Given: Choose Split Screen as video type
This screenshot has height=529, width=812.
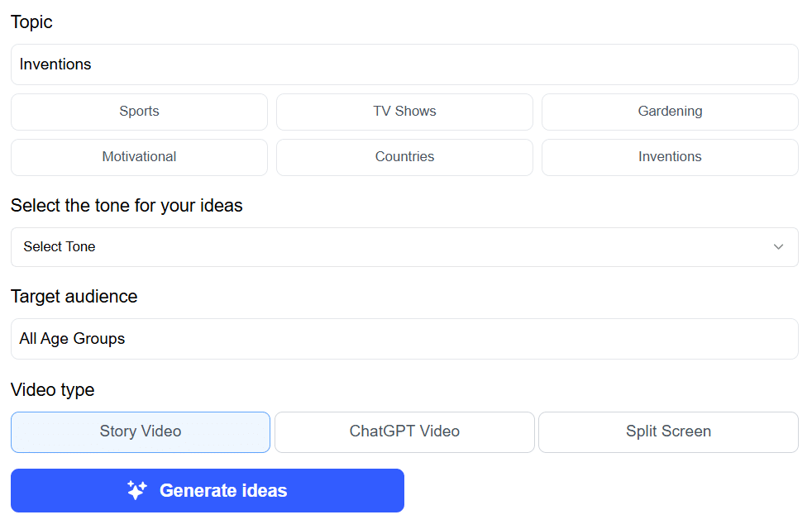Looking at the screenshot, I should pyautogui.click(x=669, y=432).
